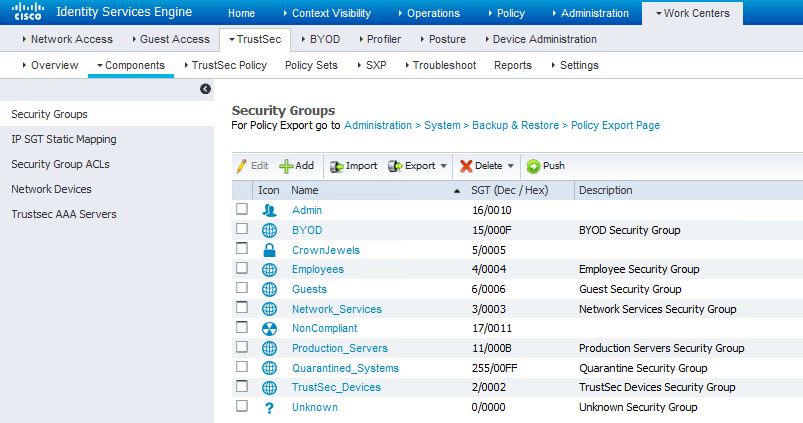This screenshot has height=423, width=803.
Task: Select Security Group ACLs in sidebar
Action: (60, 164)
